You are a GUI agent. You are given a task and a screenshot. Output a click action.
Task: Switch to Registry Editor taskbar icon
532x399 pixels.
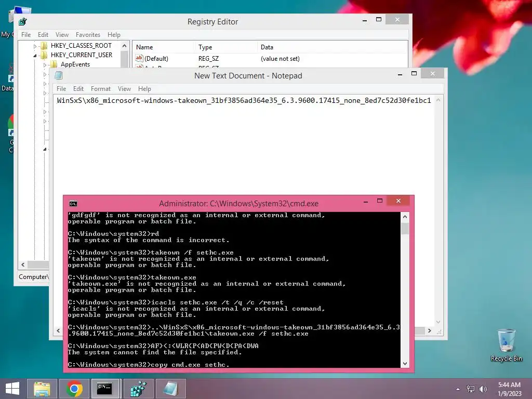click(138, 389)
